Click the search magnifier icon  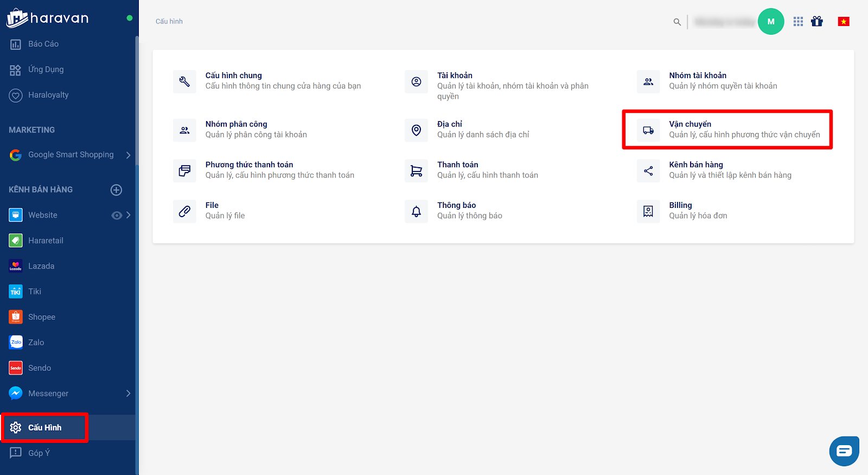coord(677,22)
